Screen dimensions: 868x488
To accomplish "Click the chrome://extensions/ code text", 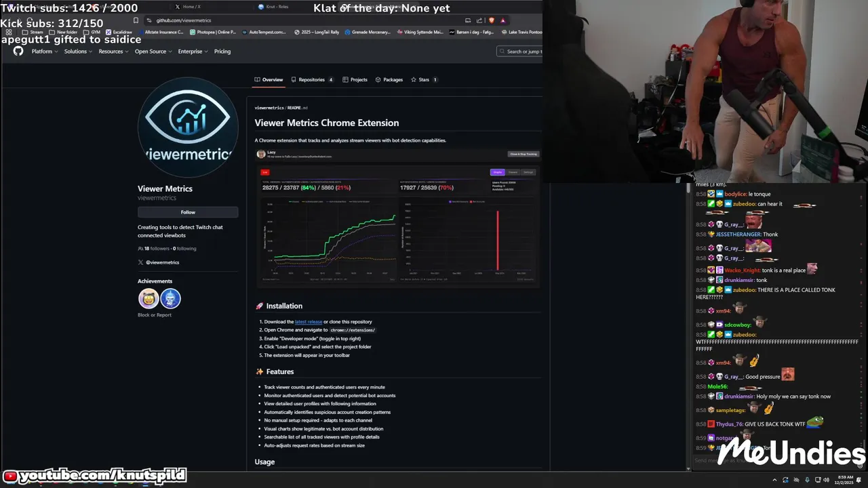I will tap(353, 330).
